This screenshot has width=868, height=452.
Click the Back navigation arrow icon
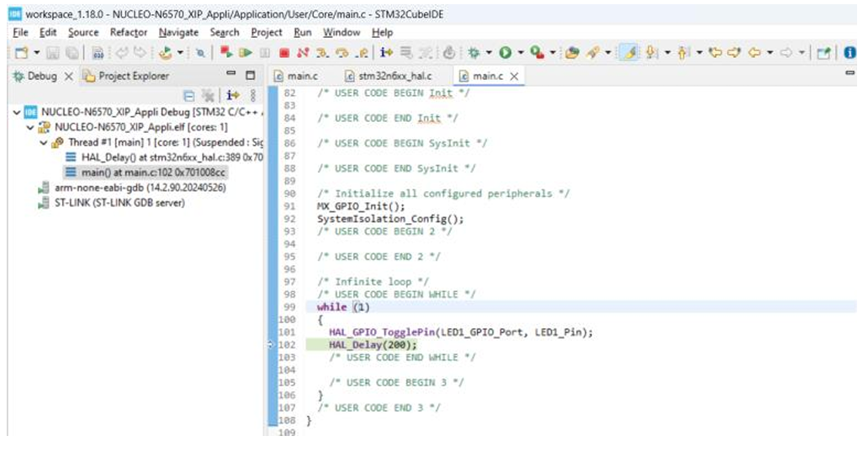pos(754,53)
